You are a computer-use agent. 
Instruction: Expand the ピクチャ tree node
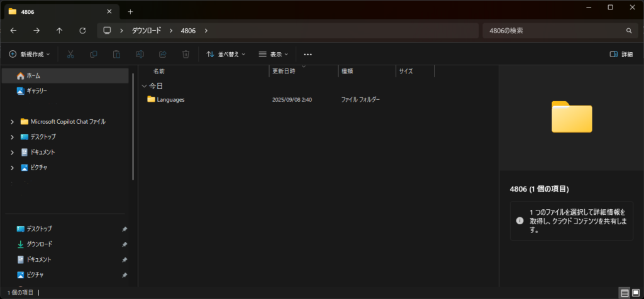point(12,167)
